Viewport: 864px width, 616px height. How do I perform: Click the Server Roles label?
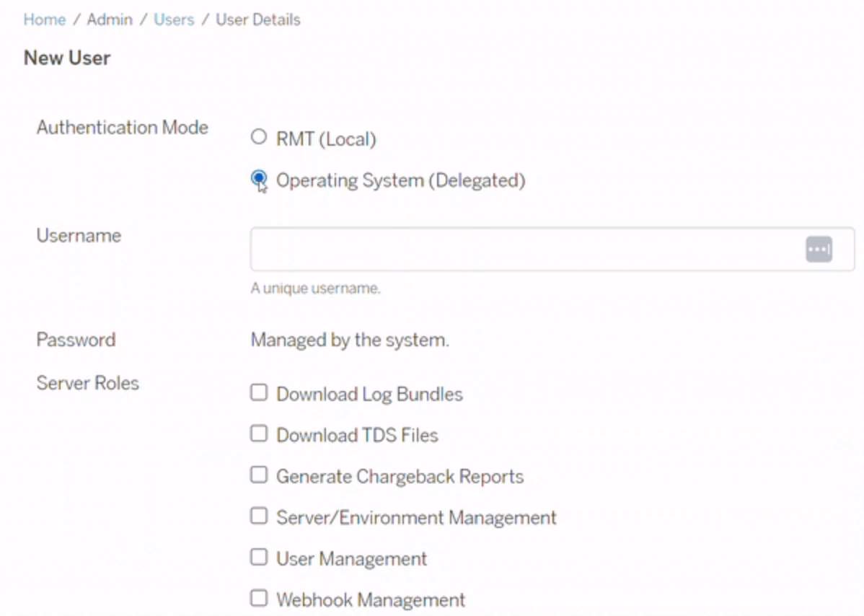tap(87, 383)
